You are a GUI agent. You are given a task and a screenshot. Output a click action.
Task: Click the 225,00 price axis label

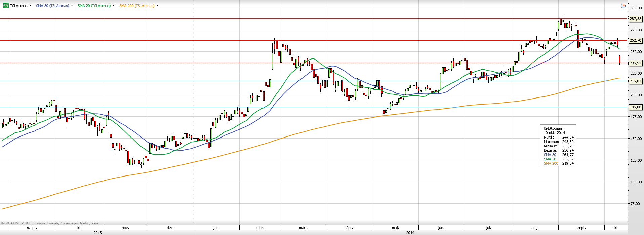tap(636, 73)
